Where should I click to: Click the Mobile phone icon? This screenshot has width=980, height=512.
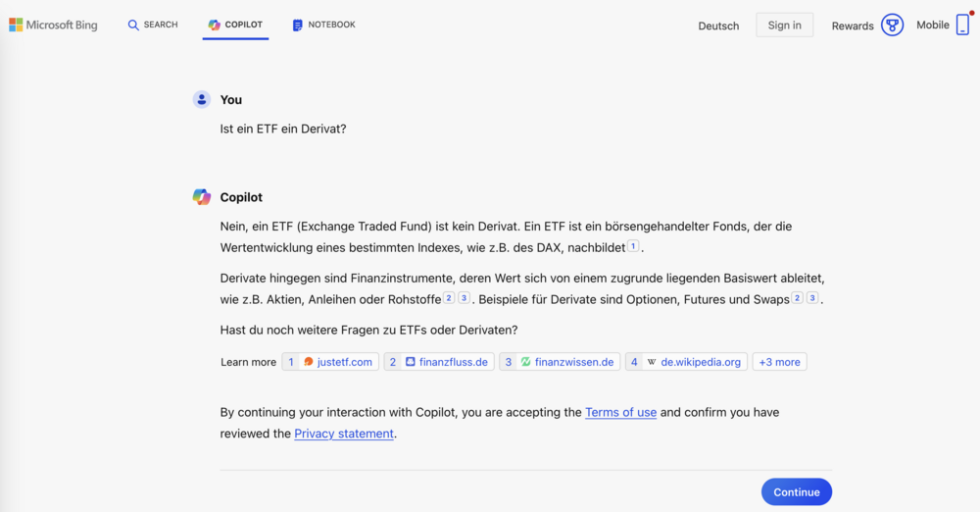[x=962, y=26]
